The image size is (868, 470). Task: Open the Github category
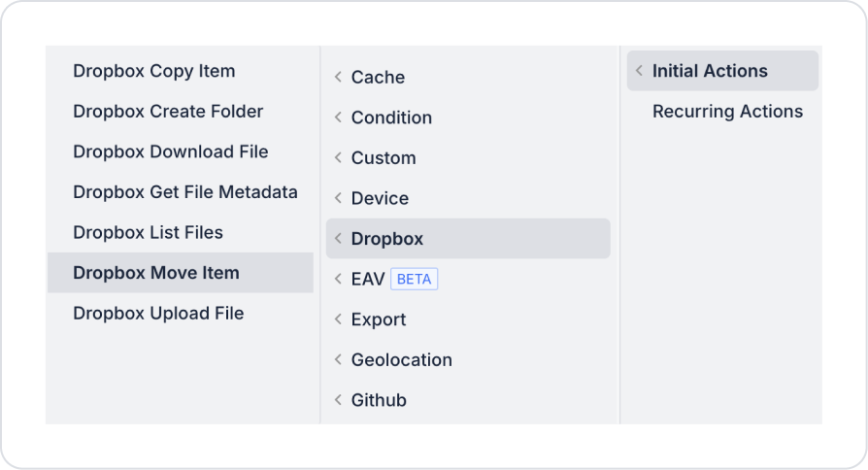pyautogui.click(x=468, y=400)
